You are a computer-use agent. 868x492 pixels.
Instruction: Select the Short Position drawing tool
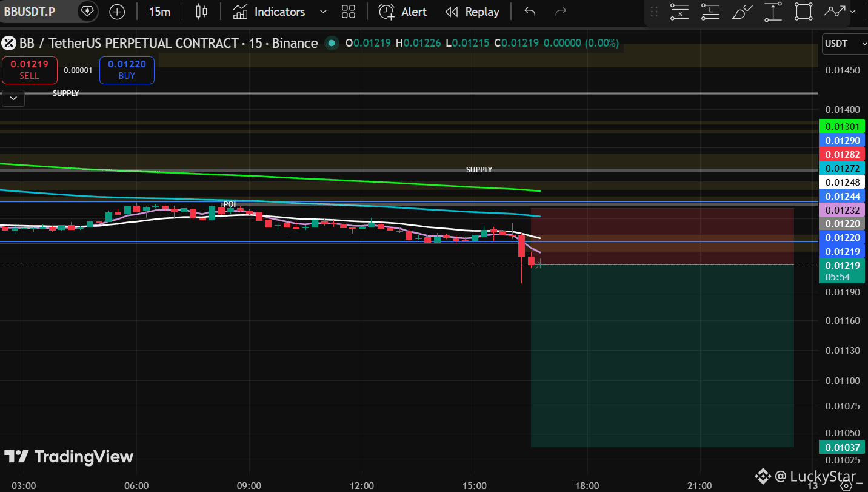679,12
